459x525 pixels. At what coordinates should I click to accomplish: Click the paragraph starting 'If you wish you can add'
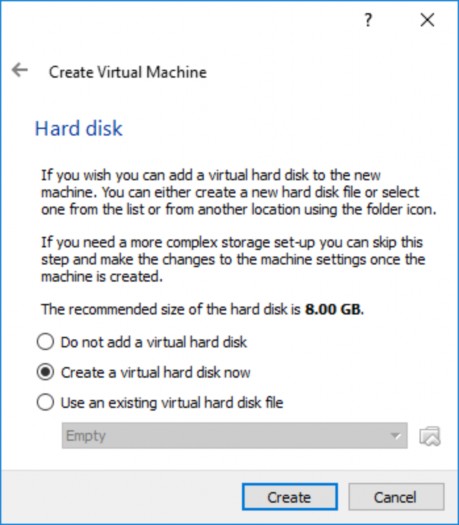click(x=239, y=192)
